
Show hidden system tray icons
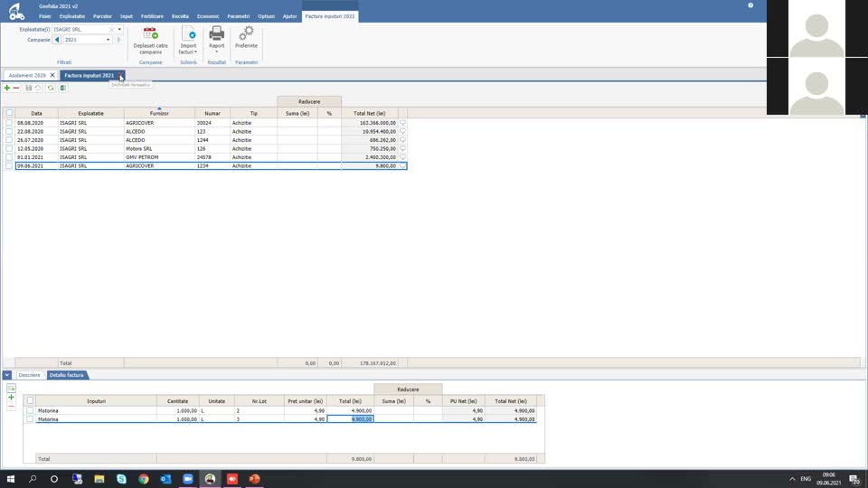[x=792, y=479]
